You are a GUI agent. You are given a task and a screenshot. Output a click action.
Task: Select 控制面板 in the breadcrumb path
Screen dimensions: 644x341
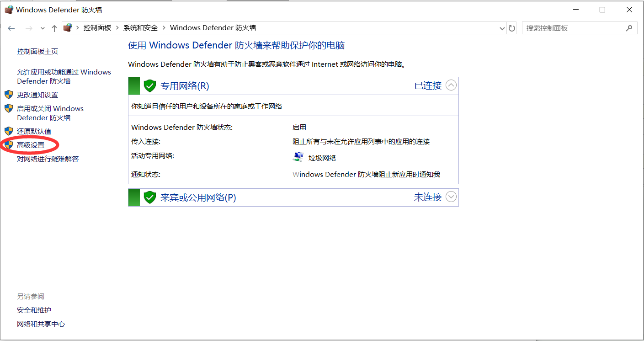pyautogui.click(x=97, y=28)
